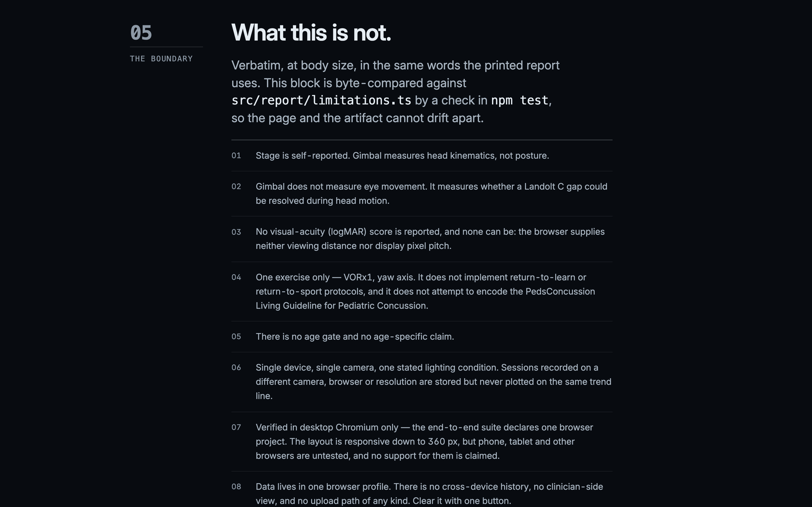Click the src/report/limitations.ts code text
Image resolution: width=812 pixels, height=507 pixels.
[321, 100]
